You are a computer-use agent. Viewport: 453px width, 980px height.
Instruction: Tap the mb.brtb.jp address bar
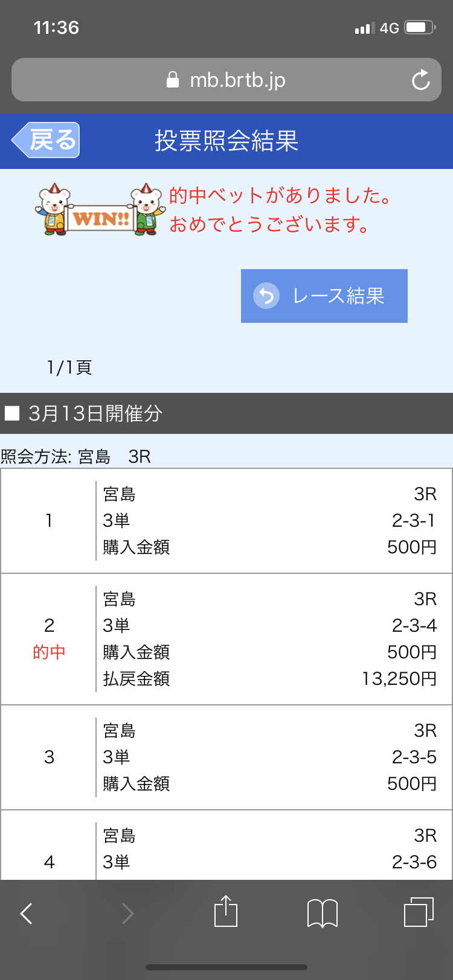click(x=226, y=80)
